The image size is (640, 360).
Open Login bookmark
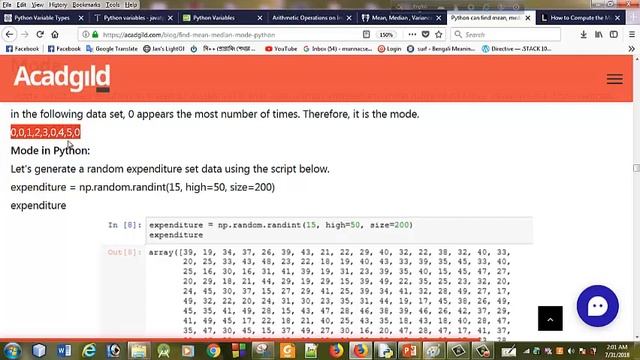tap(389, 49)
